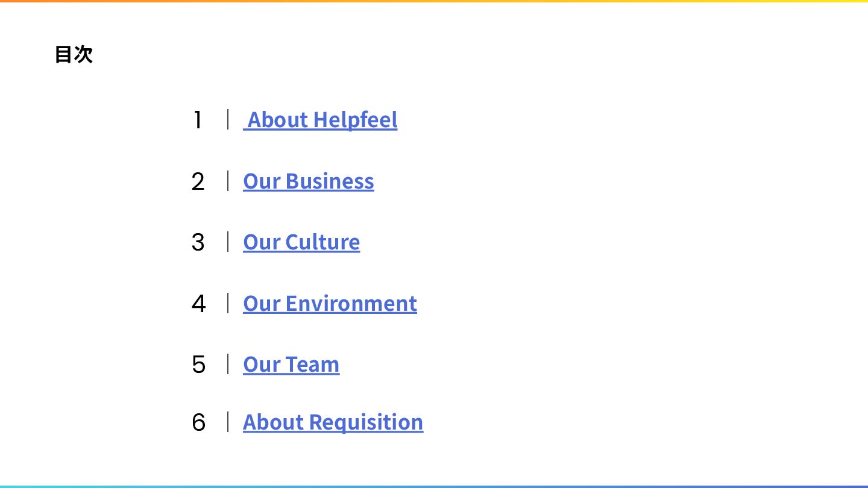Select the number 1 beside About Helpfeel

(x=198, y=120)
